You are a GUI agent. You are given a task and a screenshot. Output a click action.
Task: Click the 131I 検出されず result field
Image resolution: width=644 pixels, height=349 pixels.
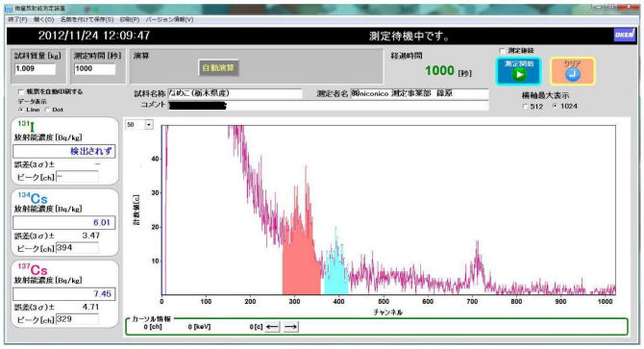point(64,152)
